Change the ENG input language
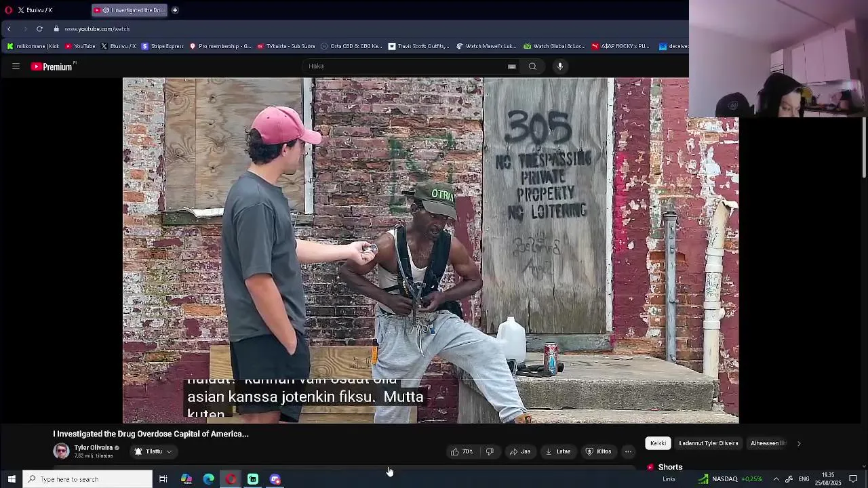This screenshot has height=488, width=868. [804, 479]
